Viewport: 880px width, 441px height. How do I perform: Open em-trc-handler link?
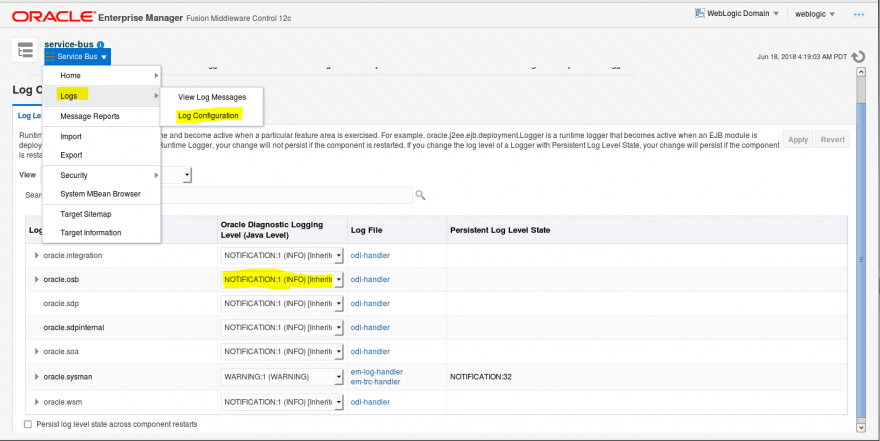tap(375, 382)
